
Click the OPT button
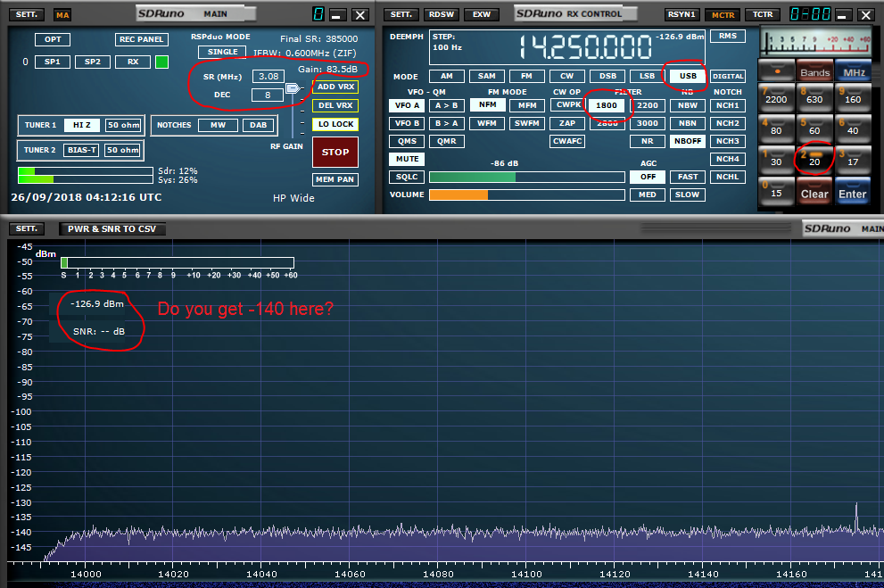pyautogui.click(x=53, y=39)
